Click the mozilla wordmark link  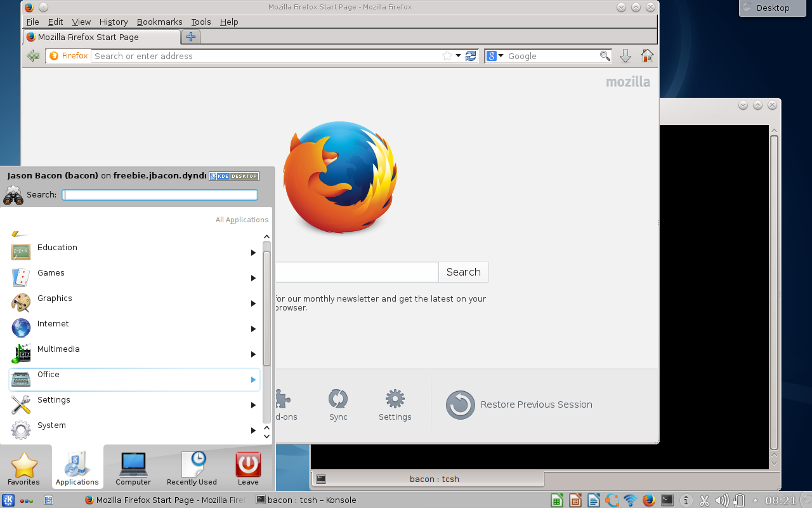[x=628, y=82]
